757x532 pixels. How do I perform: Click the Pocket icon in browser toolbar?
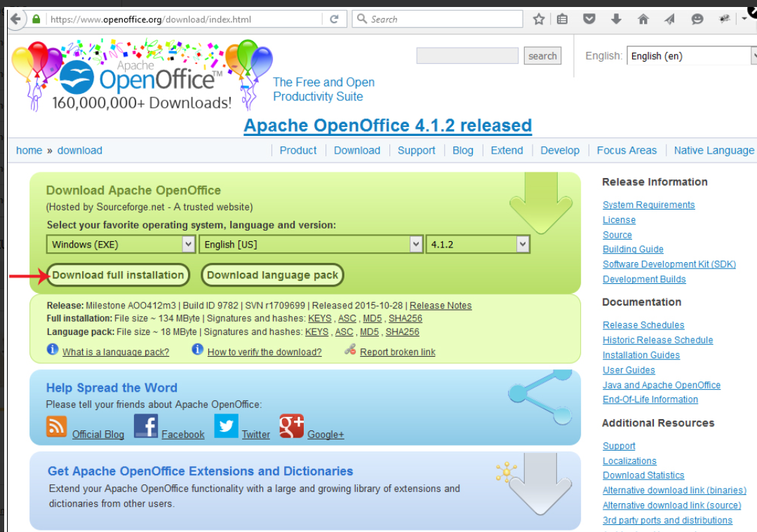pyautogui.click(x=589, y=20)
